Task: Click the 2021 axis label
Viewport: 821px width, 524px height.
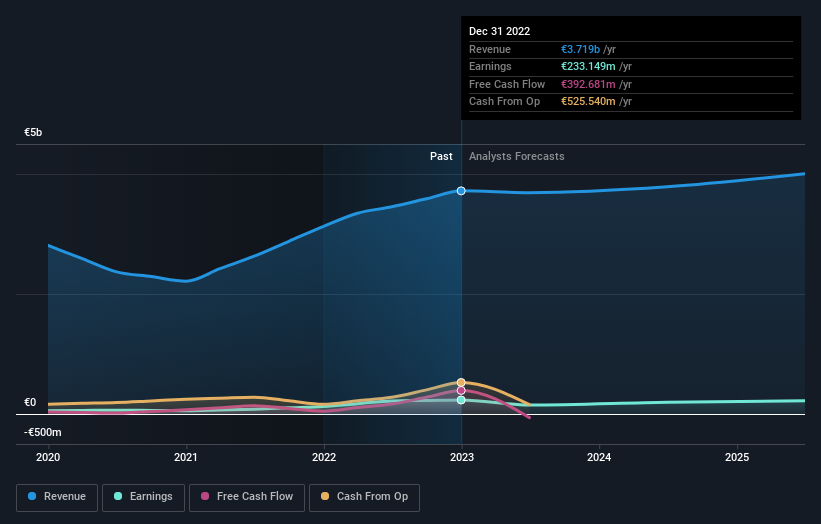Action: coord(186,457)
